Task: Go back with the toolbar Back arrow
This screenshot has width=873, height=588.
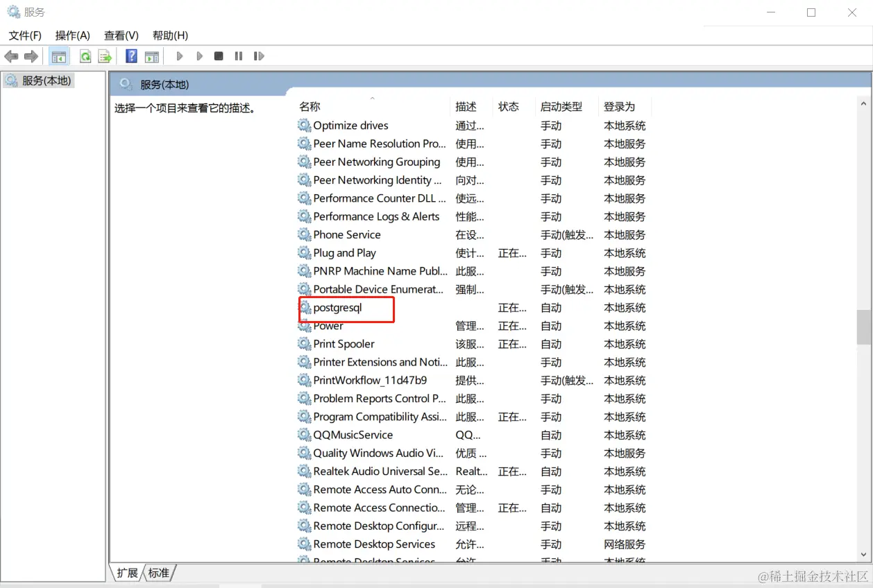Action: tap(11, 56)
